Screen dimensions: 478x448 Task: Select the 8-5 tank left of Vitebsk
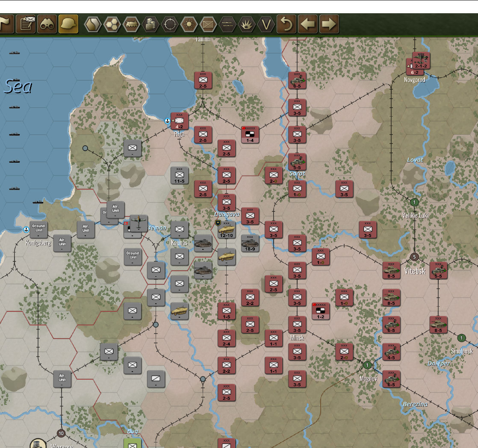(x=391, y=270)
